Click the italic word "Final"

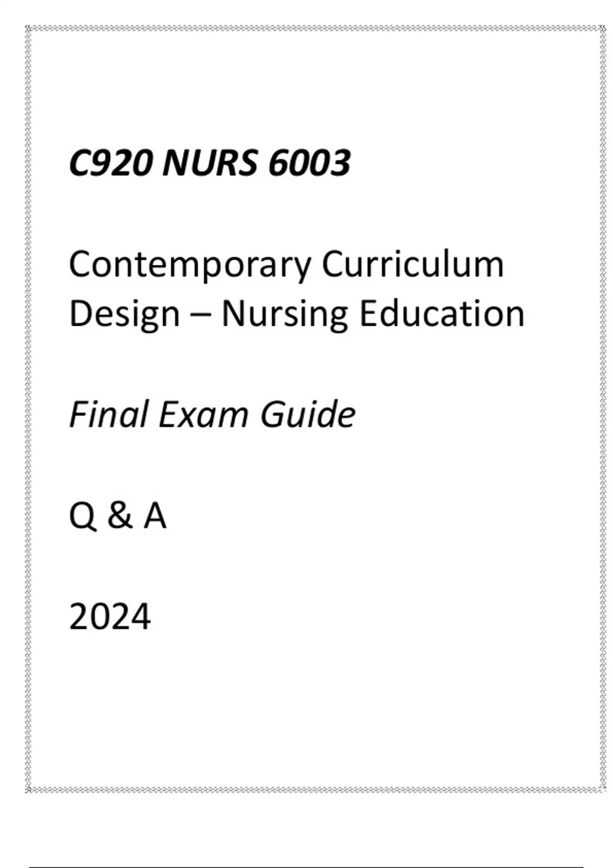pyautogui.click(x=109, y=414)
